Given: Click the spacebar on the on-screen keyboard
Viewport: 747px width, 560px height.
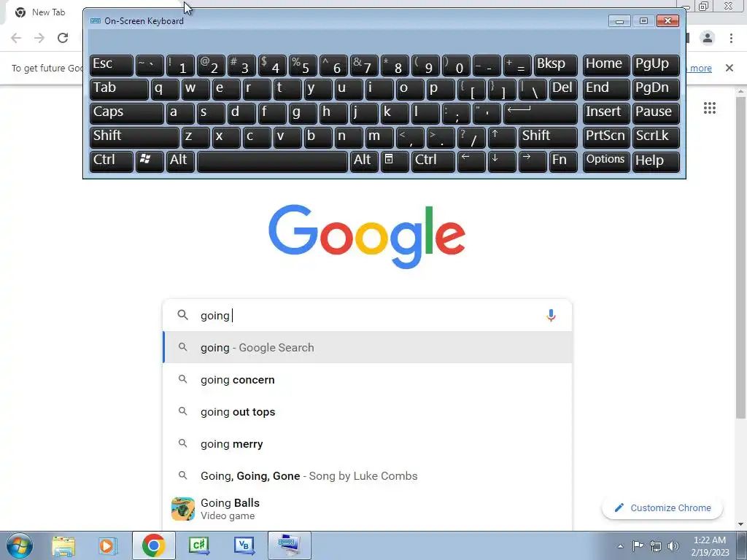Looking at the screenshot, I should 272,161.
